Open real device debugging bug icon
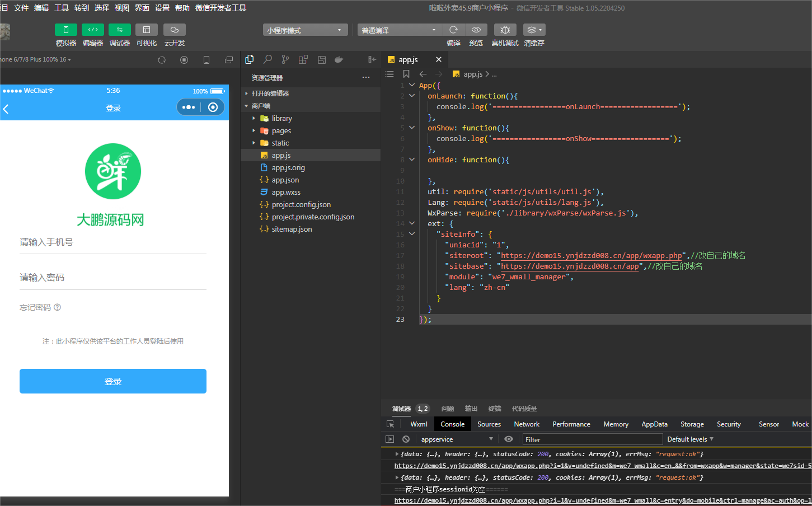 coord(505,30)
